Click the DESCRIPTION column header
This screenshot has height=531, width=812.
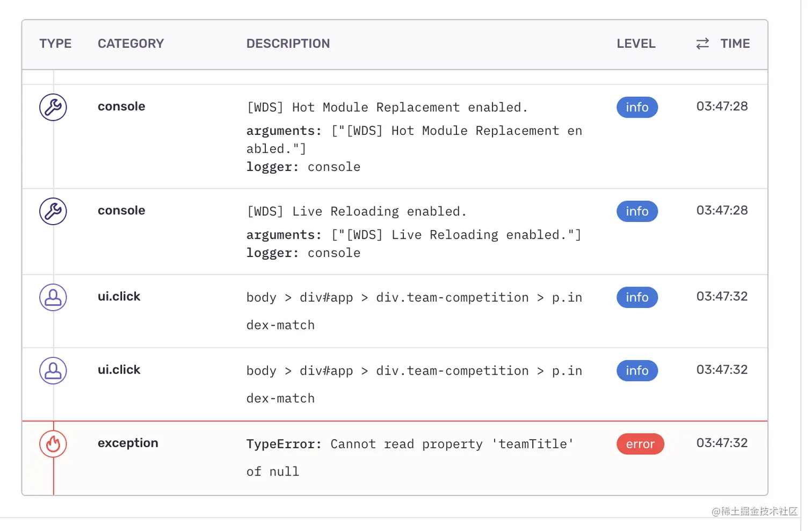[288, 44]
